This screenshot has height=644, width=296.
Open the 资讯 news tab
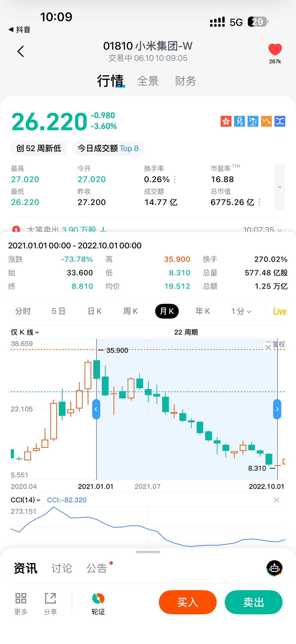click(25, 568)
